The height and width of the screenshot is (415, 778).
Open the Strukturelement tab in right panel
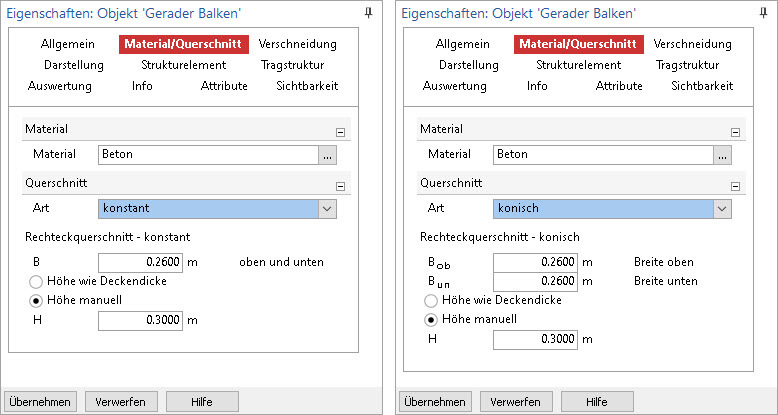(x=579, y=65)
